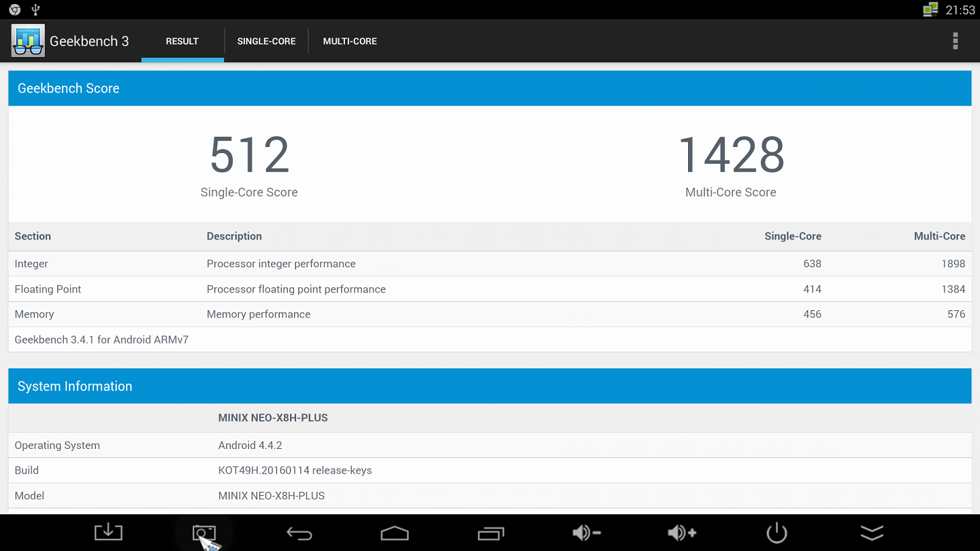Open the three-dot overflow menu
Screen dimensions: 980x551
pyautogui.click(x=955, y=41)
